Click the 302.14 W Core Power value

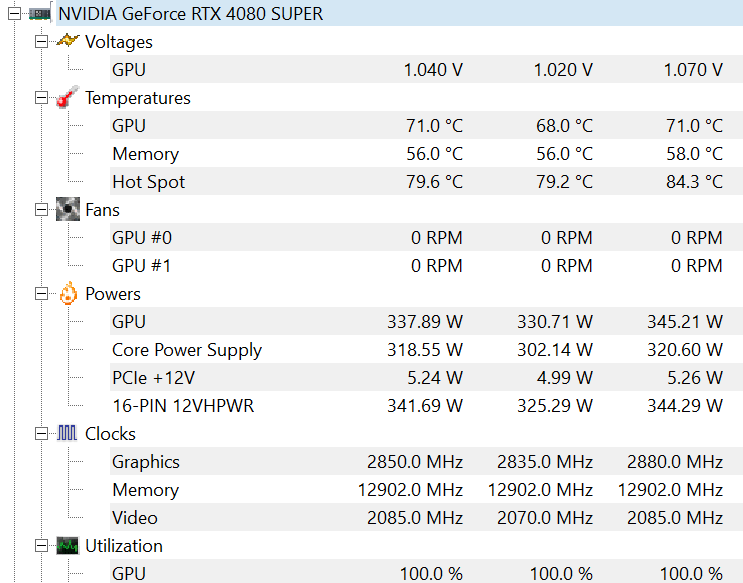coord(555,349)
